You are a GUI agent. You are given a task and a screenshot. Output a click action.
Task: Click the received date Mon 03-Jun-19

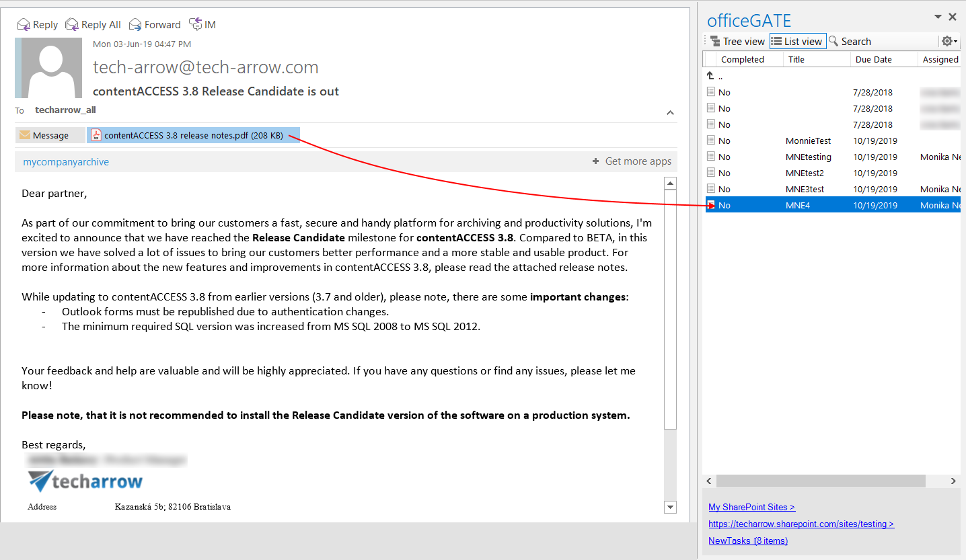142,44
